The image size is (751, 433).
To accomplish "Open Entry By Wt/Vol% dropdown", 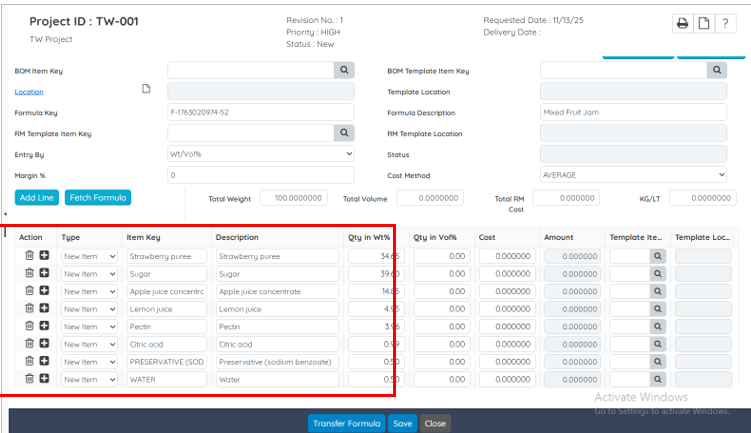I will point(261,154).
